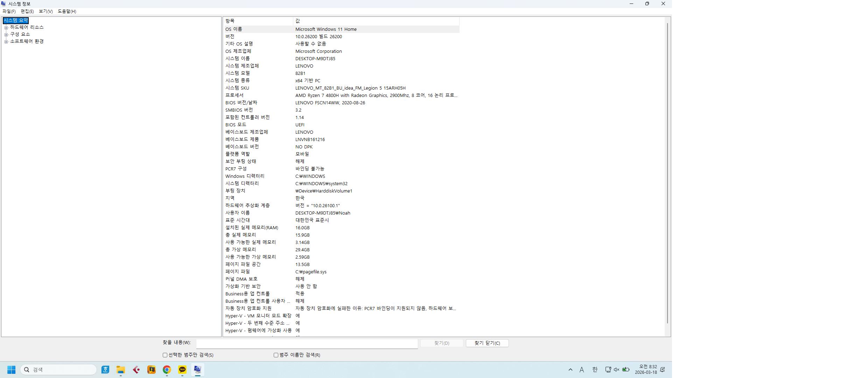Expand the 하드웨어 리소스 tree node
868x378 pixels.
pyautogui.click(x=6, y=27)
